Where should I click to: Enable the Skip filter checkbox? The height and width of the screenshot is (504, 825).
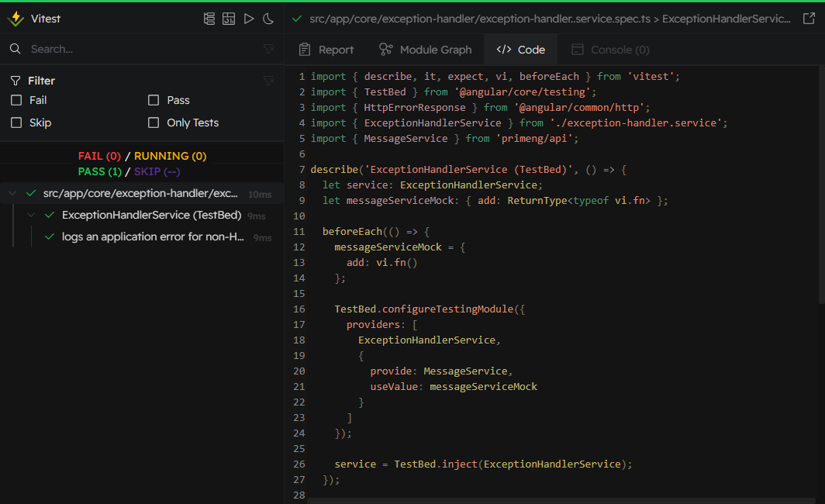coord(16,123)
